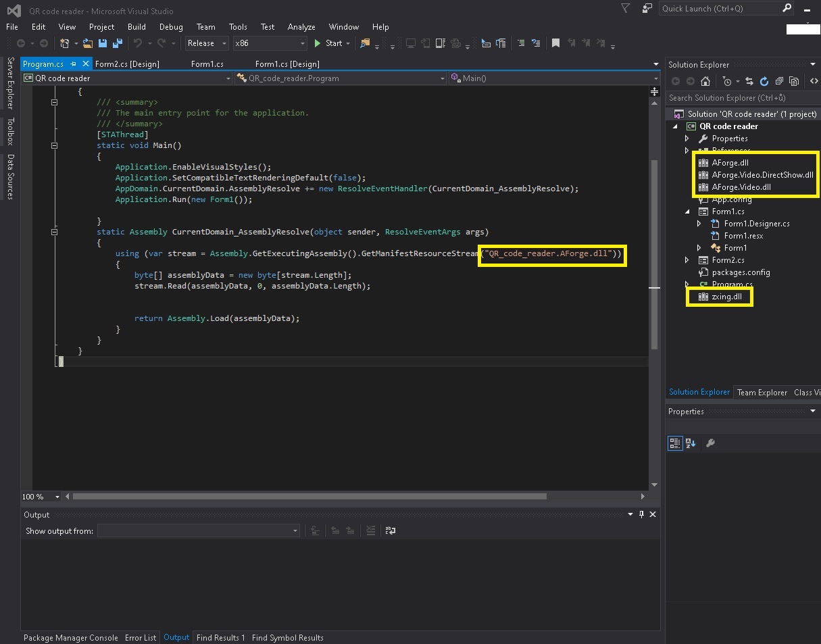Viewport: 821px width, 644px height.
Task: Open the Error List tab
Action: [x=141, y=638]
